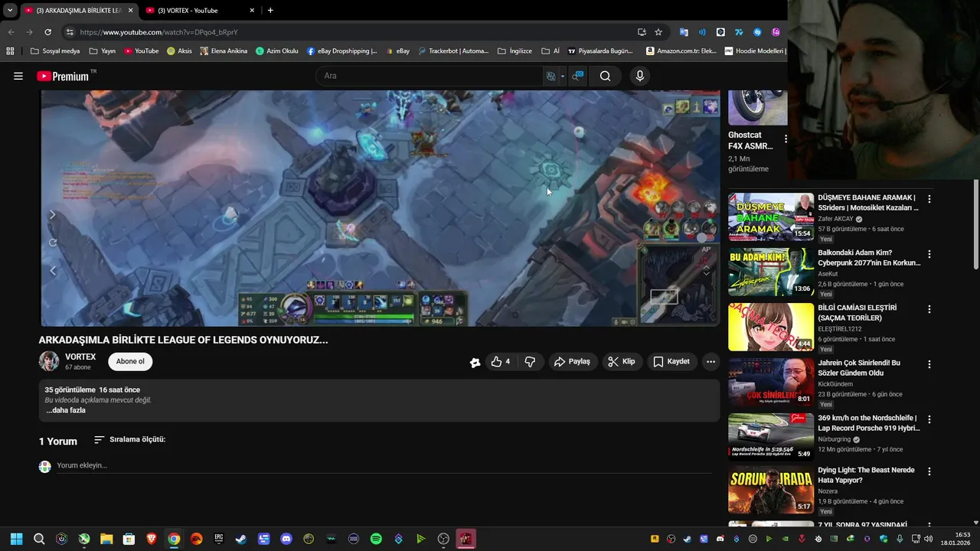Click the VORTEX channel avatar
980x551 pixels.
[49, 361]
